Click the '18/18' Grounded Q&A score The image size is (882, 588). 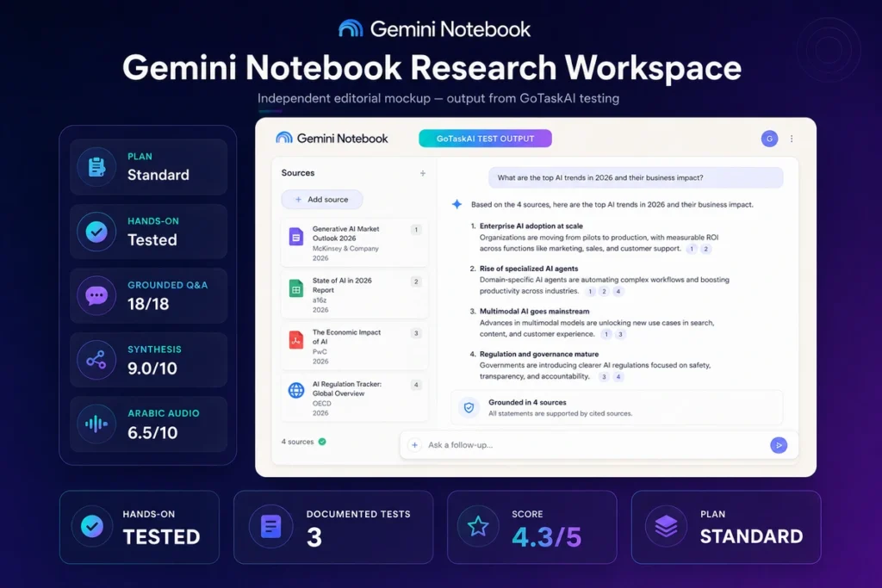coord(148,304)
